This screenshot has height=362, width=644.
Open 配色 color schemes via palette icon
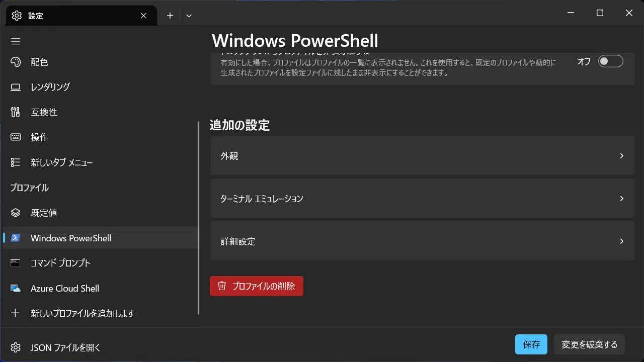[16, 62]
